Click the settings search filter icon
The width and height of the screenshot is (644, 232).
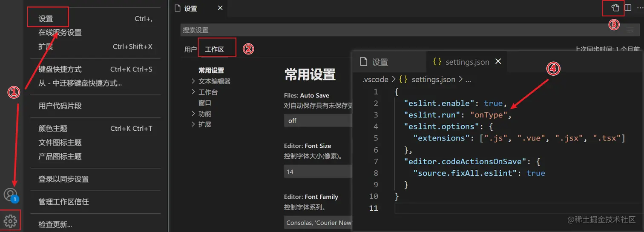630,30
